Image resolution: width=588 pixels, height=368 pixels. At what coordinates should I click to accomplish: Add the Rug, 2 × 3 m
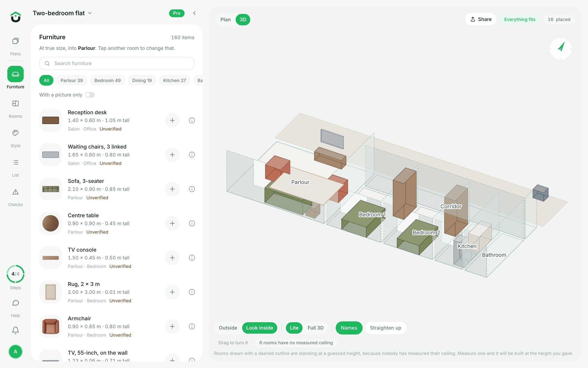172,292
